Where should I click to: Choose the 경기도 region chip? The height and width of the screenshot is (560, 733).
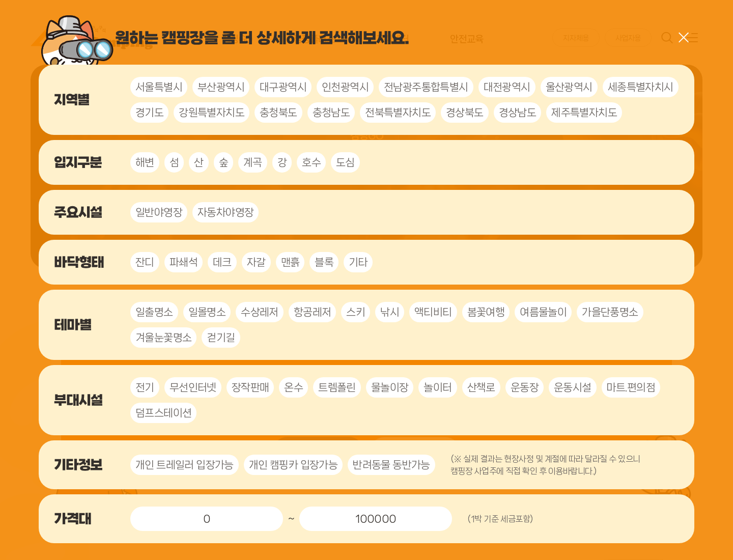pos(150,113)
